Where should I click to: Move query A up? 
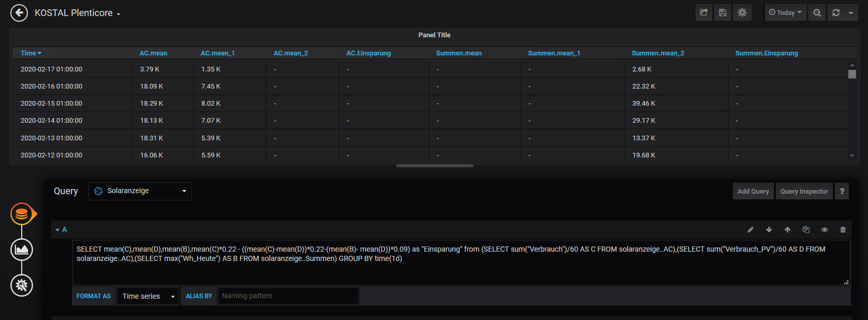tap(787, 229)
